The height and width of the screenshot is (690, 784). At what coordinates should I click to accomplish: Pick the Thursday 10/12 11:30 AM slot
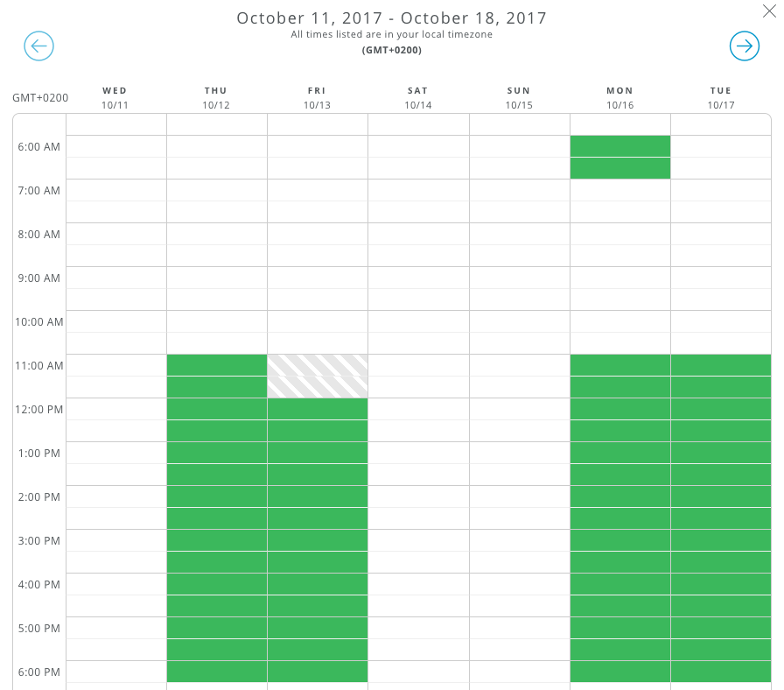coord(217,387)
